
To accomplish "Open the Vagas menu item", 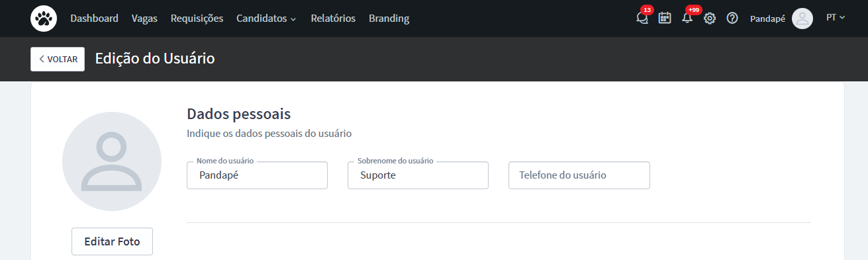I will [144, 19].
